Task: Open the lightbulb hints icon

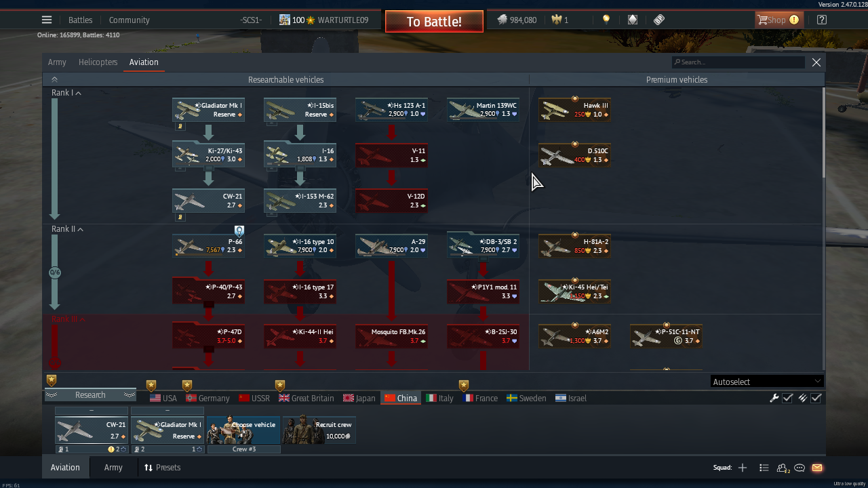Action: tap(606, 20)
